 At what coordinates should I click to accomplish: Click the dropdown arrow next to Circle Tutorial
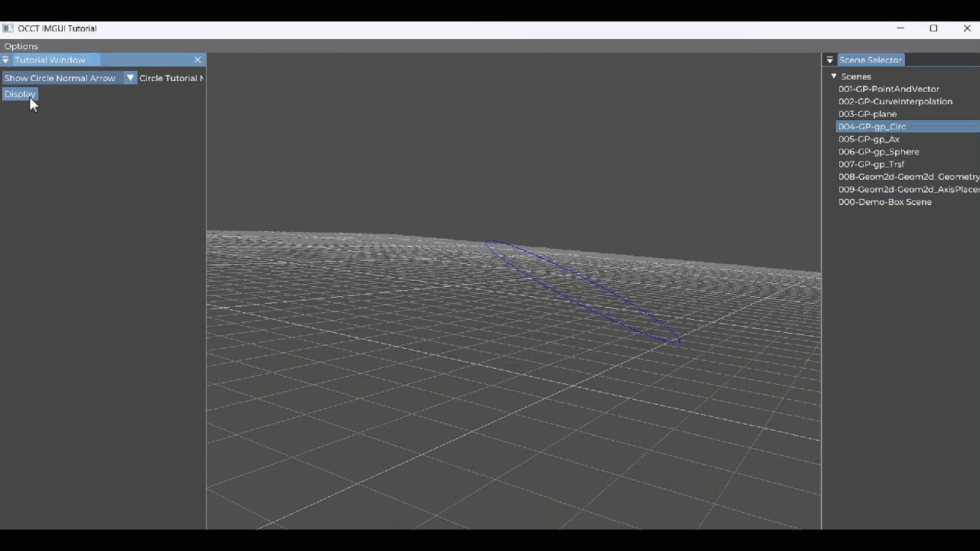click(x=130, y=78)
